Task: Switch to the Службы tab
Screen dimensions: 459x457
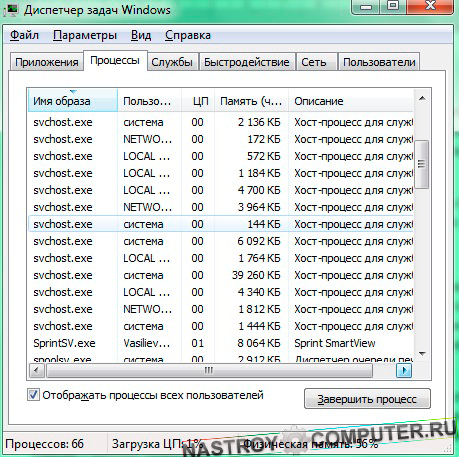Action: click(172, 62)
